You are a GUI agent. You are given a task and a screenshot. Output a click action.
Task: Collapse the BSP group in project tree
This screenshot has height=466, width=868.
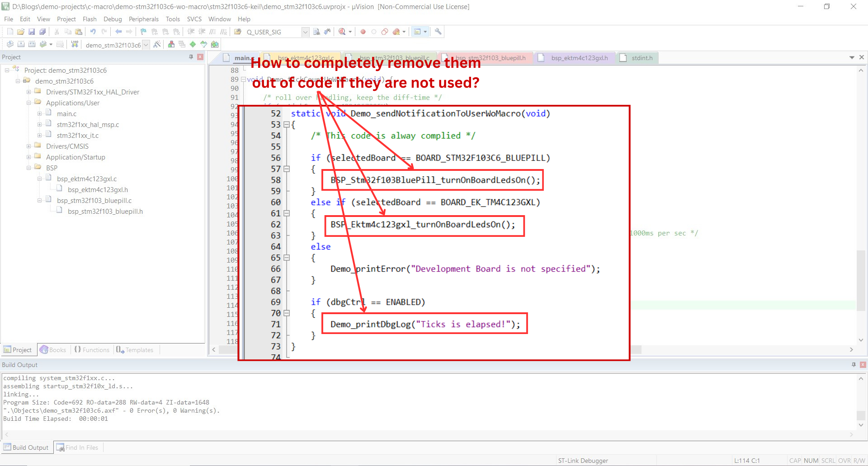tap(29, 168)
